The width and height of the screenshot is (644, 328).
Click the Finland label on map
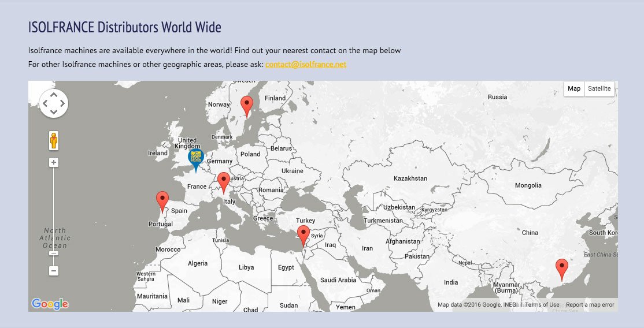pos(275,98)
